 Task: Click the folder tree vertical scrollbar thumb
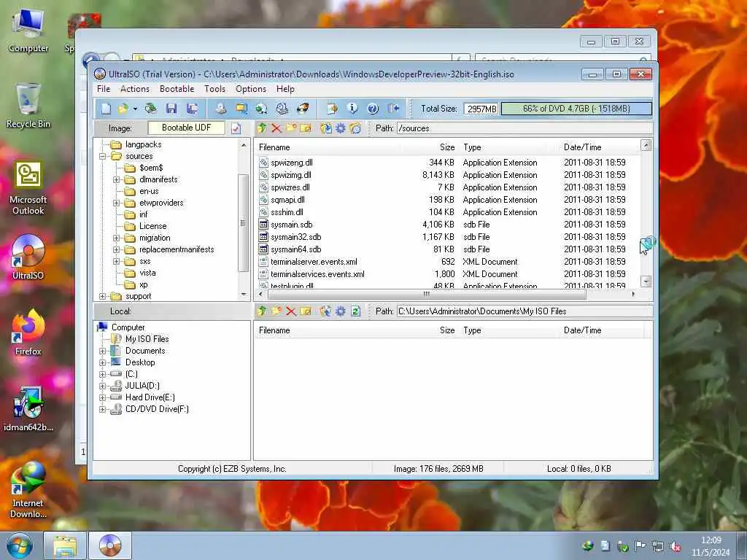[x=244, y=222]
